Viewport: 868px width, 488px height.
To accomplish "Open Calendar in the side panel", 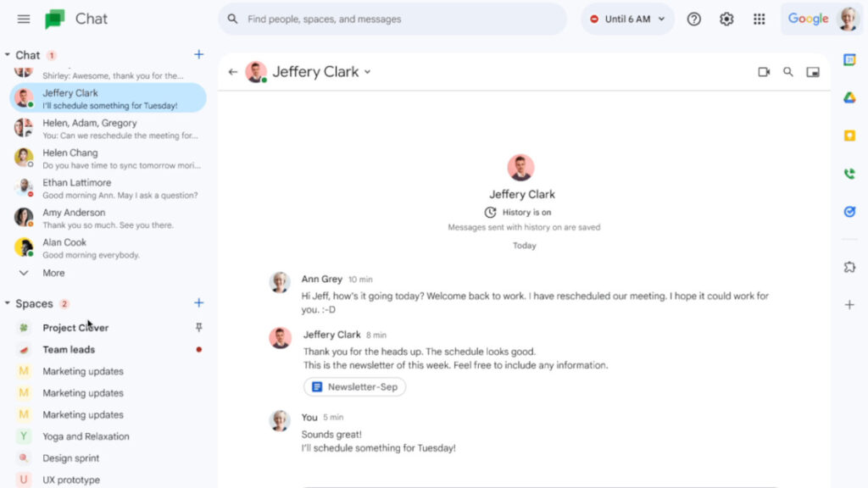I will (849, 60).
